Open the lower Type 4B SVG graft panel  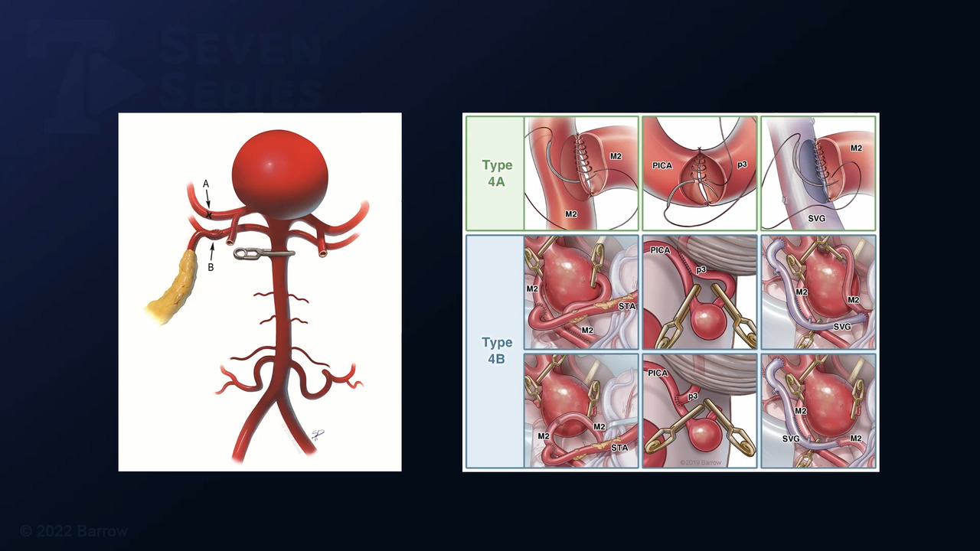click(x=818, y=410)
